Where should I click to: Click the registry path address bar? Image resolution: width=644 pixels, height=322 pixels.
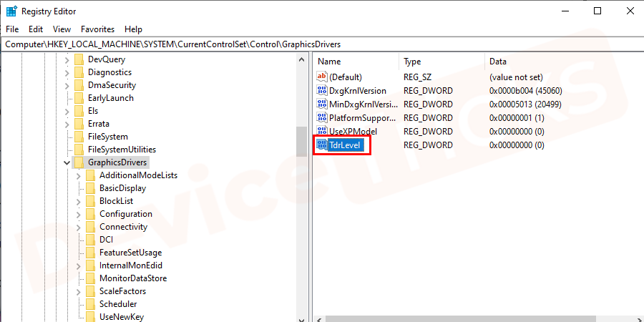point(323,44)
